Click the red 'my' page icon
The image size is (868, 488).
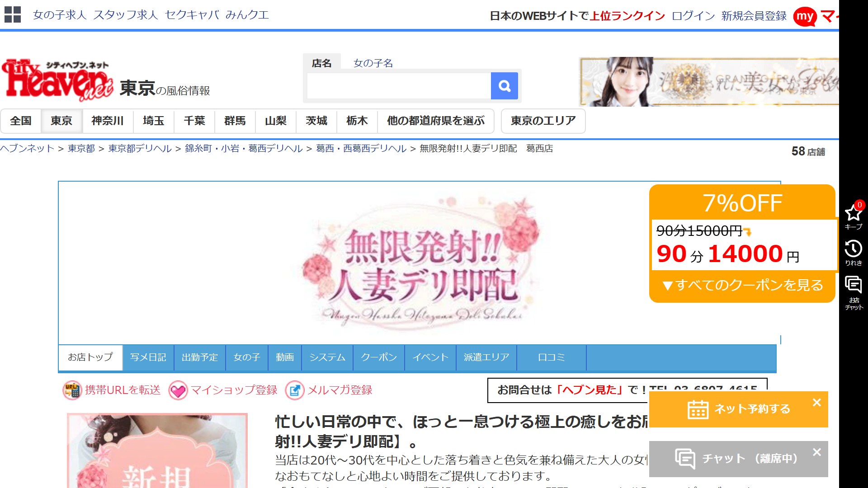tap(805, 17)
